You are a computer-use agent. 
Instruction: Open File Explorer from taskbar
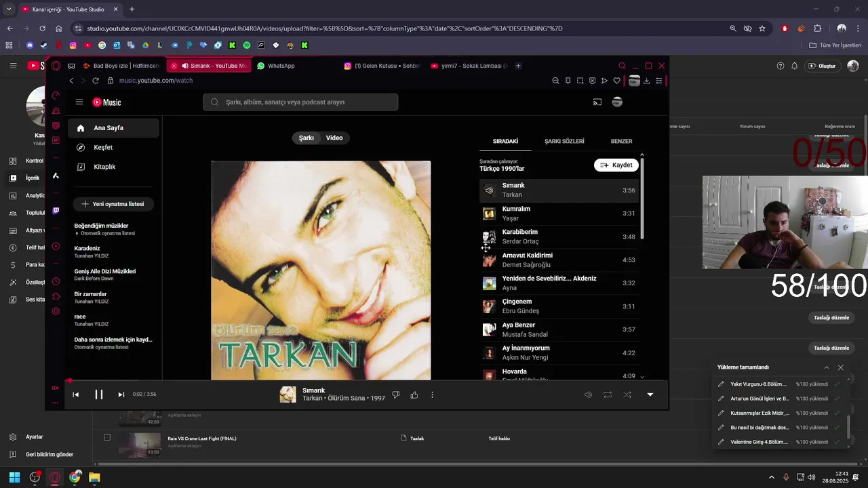(x=94, y=477)
